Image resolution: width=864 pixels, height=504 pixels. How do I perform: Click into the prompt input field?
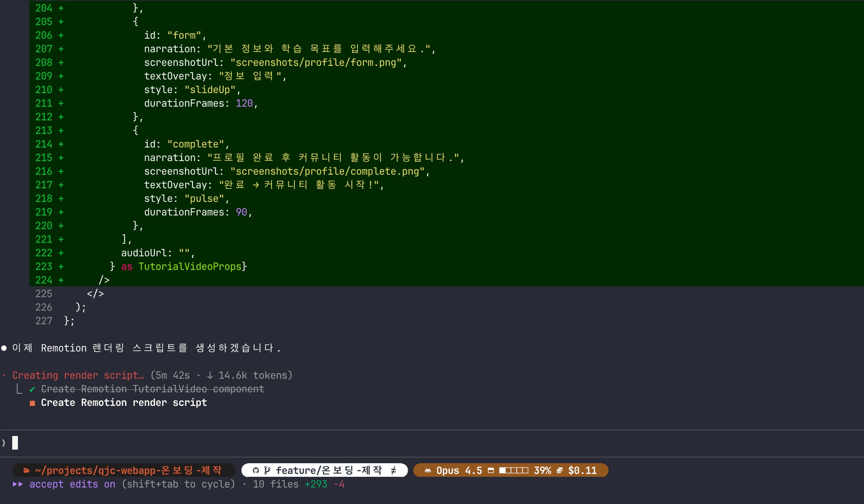(240, 443)
